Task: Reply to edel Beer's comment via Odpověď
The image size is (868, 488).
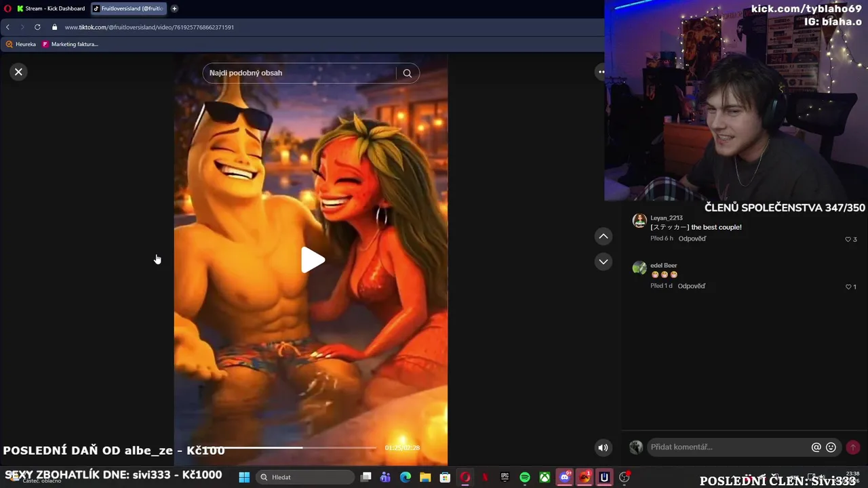Action: pos(692,286)
